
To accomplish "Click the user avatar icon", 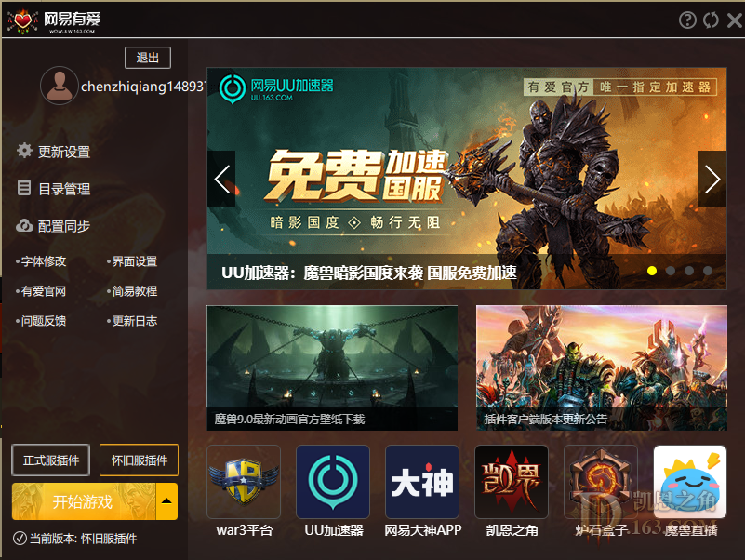I will click(59, 86).
